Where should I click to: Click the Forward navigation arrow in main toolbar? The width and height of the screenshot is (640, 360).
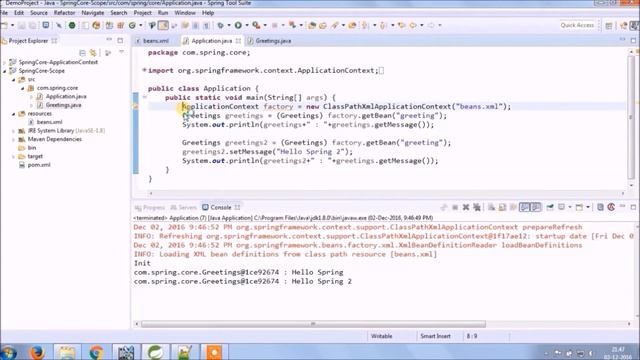(431, 25)
